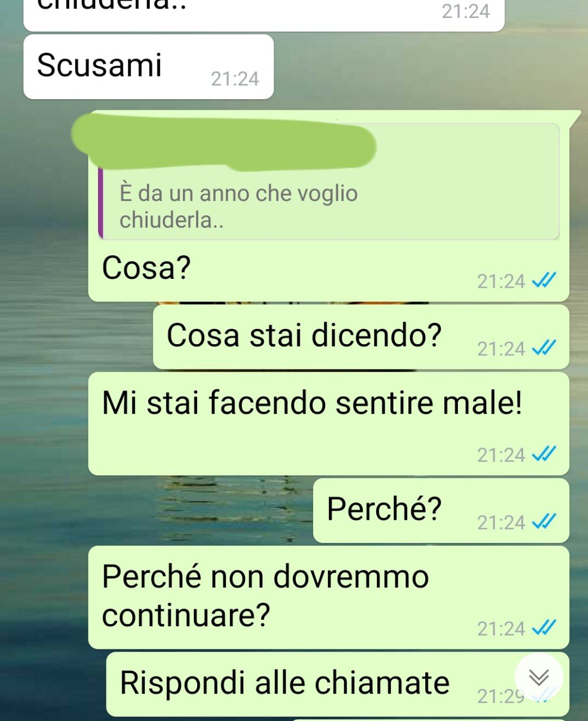
Task: Tap read receipt ticks on 'Cosa stai dicendo?'
Action: click(544, 348)
